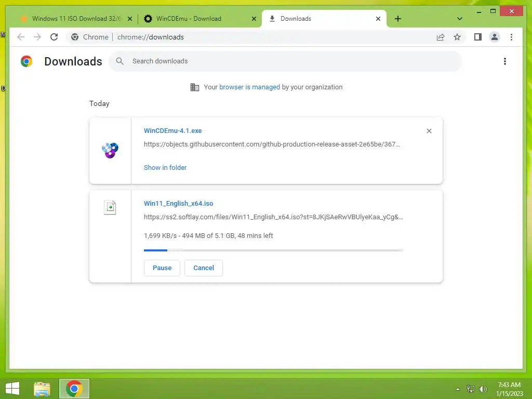Open Chrome's three-dot main menu
This screenshot has height=399, width=532.
pos(511,37)
